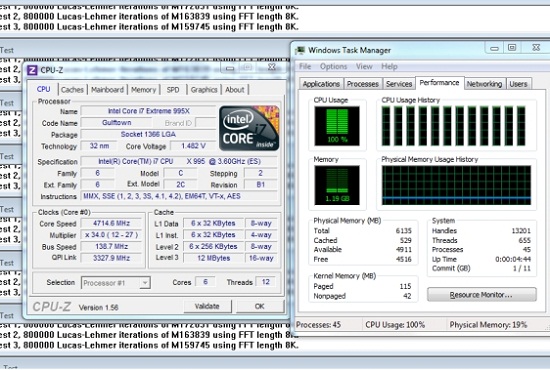
Task: Click the 6 x 256 KBytes Level 2 value
Action: point(213,247)
